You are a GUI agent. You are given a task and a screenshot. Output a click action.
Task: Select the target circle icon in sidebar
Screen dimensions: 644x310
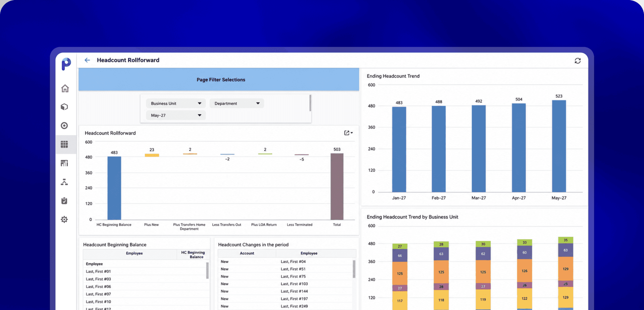pos(64,126)
